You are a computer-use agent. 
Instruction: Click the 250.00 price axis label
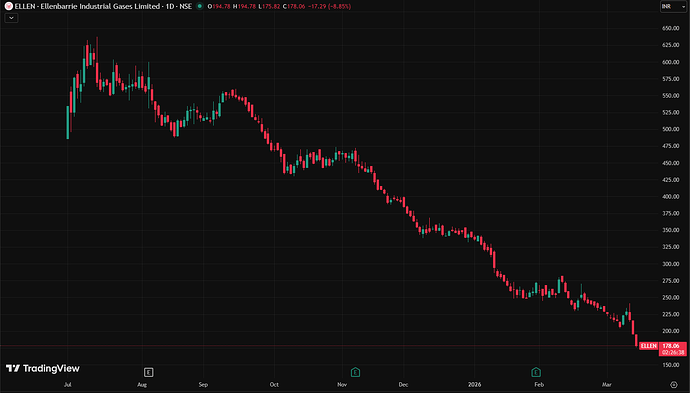pyautogui.click(x=671, y=297)
